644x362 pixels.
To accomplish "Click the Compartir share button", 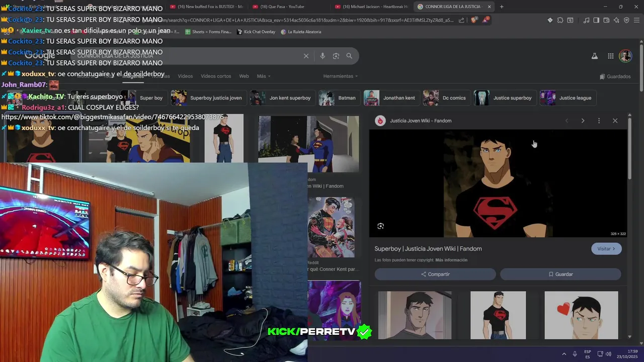I will [x=435, y=274].
